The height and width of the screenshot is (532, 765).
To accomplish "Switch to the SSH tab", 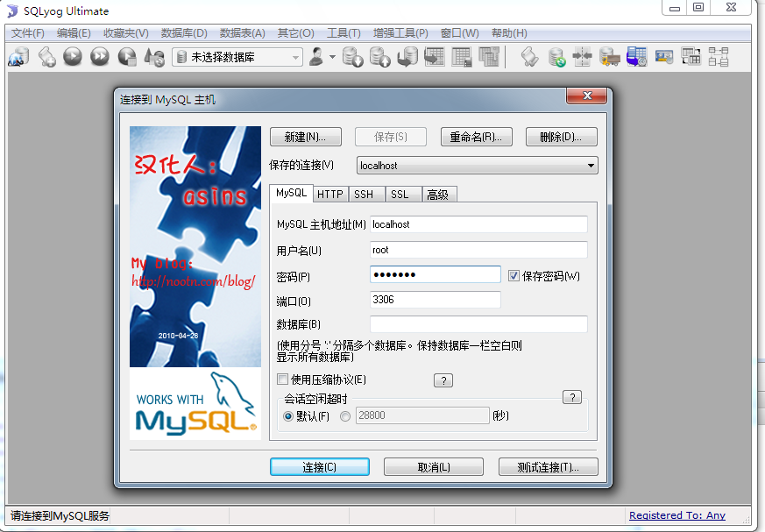I will pyautogui.click(x=363, y=195).
